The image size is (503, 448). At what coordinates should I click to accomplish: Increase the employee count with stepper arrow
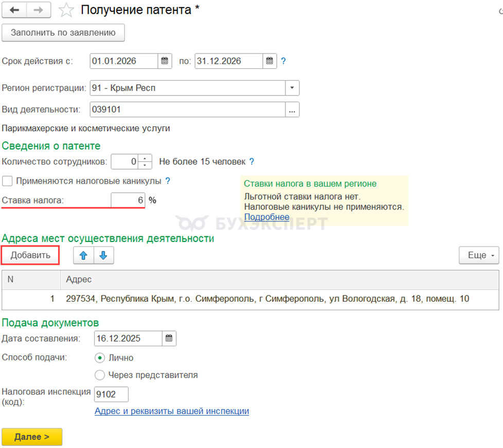tap(146, 158)
